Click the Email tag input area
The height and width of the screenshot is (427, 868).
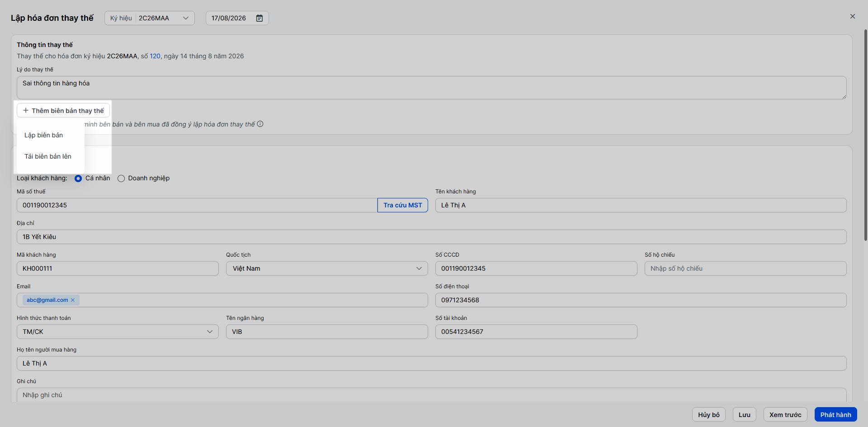(222, 300)
